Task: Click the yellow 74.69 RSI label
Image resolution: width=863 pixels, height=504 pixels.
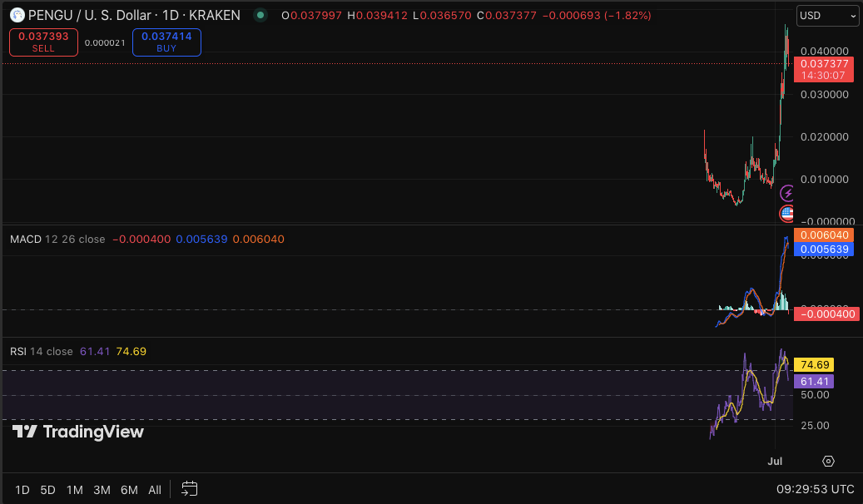Action: [815, 365]
